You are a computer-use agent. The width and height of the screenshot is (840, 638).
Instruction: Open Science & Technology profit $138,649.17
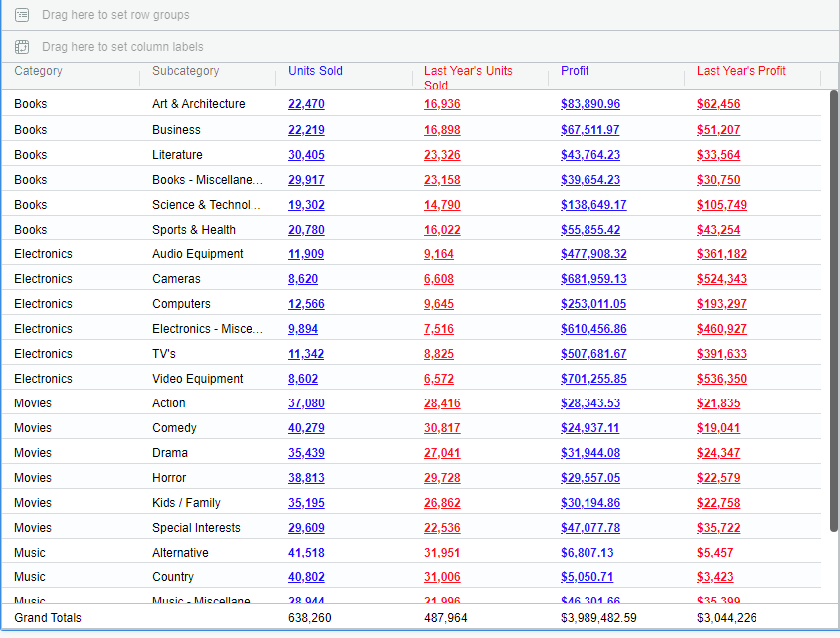tap(593, 205)
